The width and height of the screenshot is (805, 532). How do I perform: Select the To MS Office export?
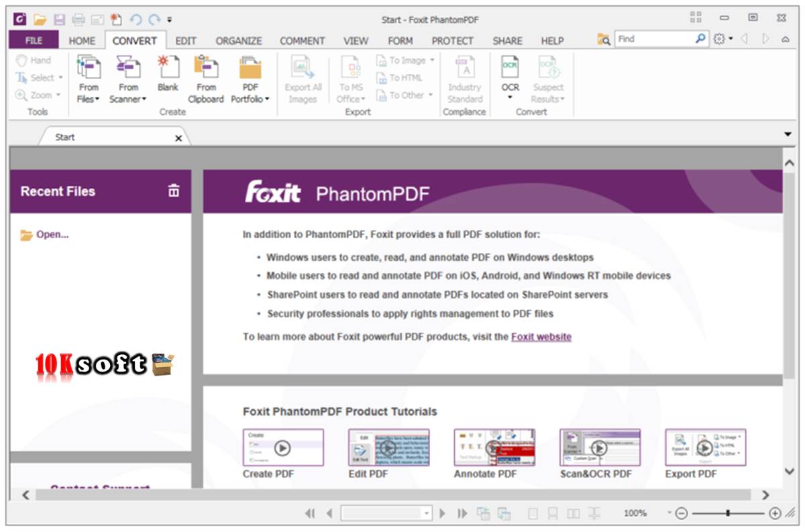click(351, 79)
